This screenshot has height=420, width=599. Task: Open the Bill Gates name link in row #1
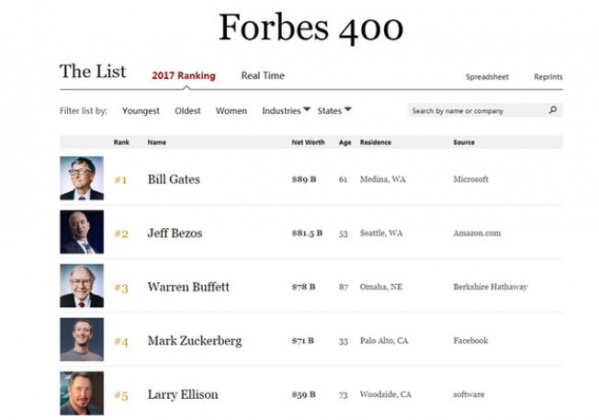pos(174,179)
